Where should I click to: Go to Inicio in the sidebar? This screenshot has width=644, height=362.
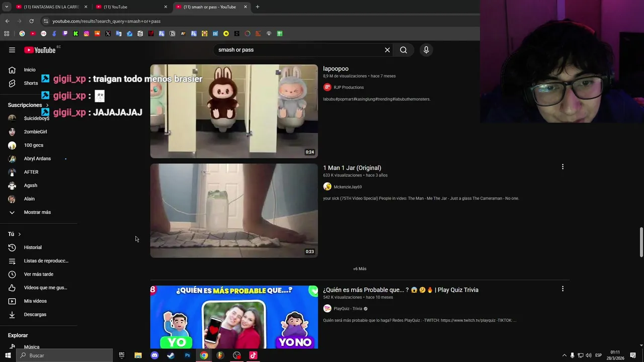[x=30, y=70]
